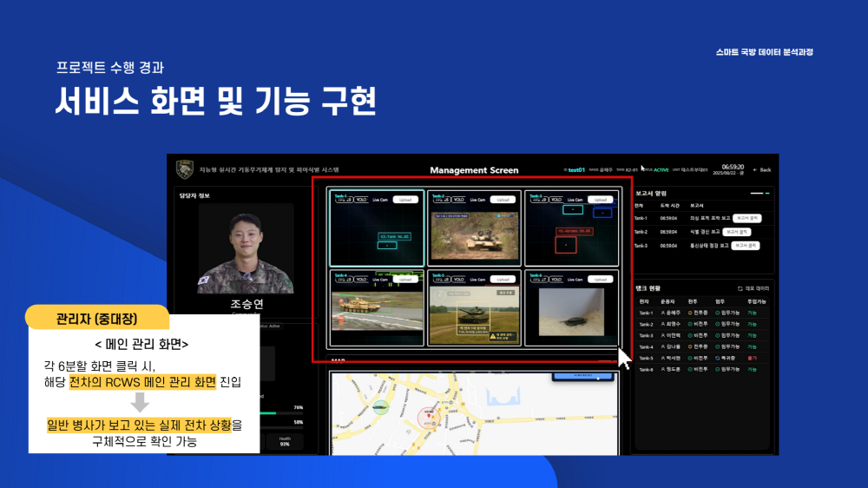Click the combat status icon in Tank-1 row
The width and height of the screenshot is (868, 488).
pyautogui.click(x=690, y=313)
